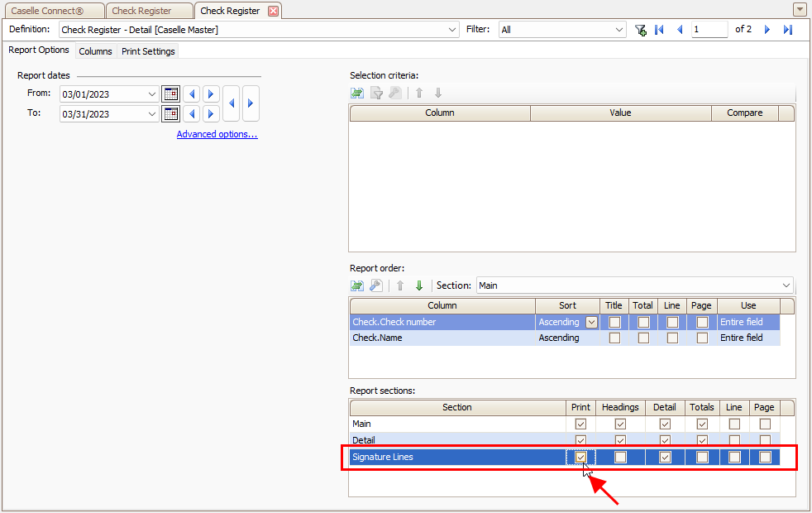The image size is (812, 513).
Task: Open the Print Settings tab
Action: (x=148, y=51)
